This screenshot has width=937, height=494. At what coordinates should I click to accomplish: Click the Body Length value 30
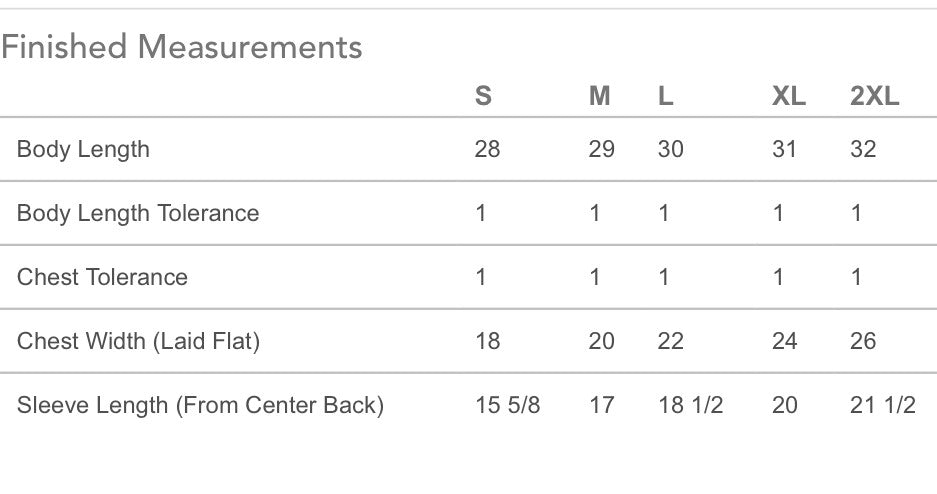[x=670, y=149]
